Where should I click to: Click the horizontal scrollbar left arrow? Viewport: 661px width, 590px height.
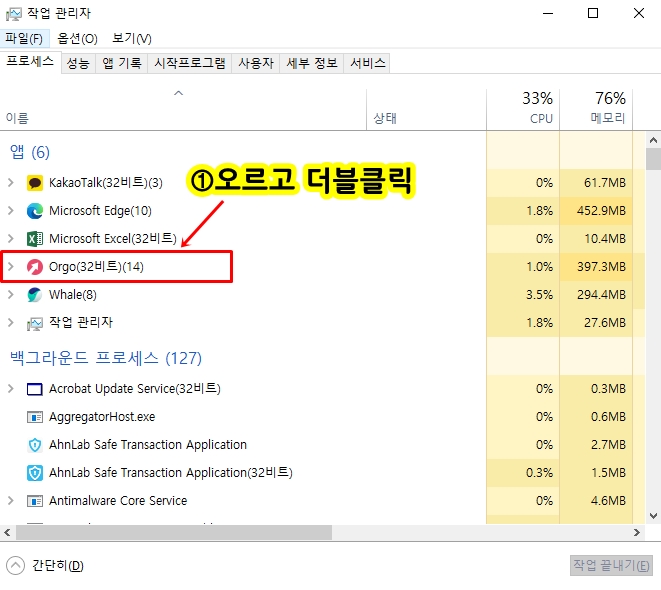click(x=7, y=533)
